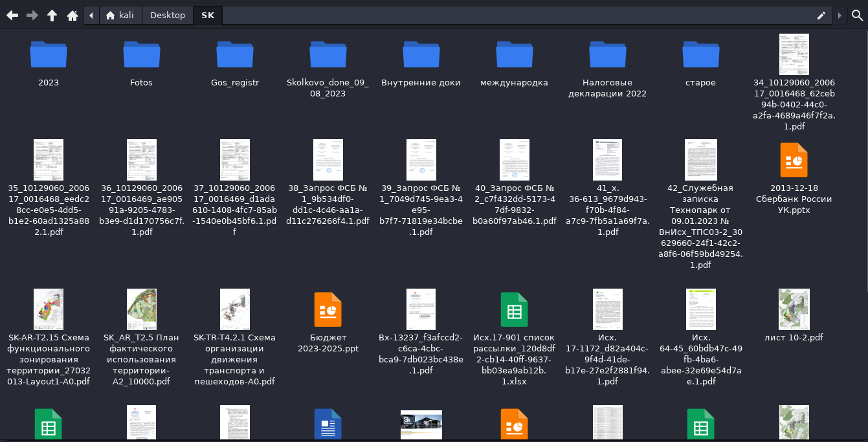Open the старое folder
The height and width of the screenshot is (442, 868).
coord(701,54)
